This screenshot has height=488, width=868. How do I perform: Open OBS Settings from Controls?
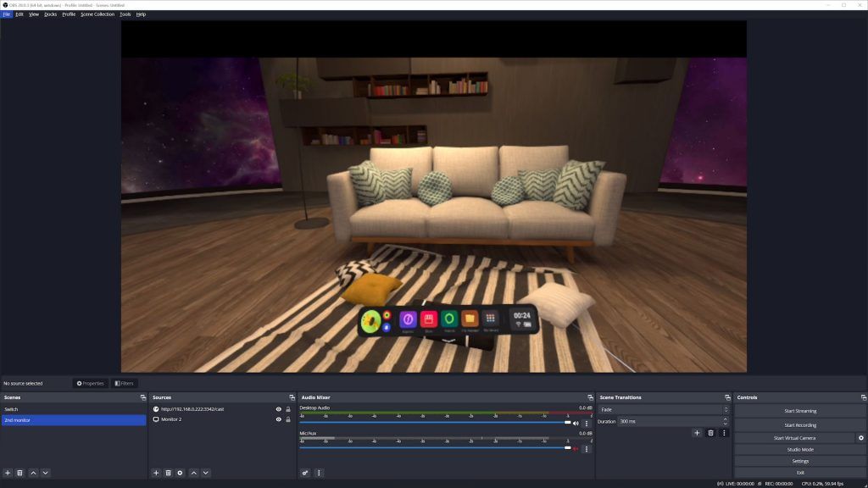click(x=800, y=462)
